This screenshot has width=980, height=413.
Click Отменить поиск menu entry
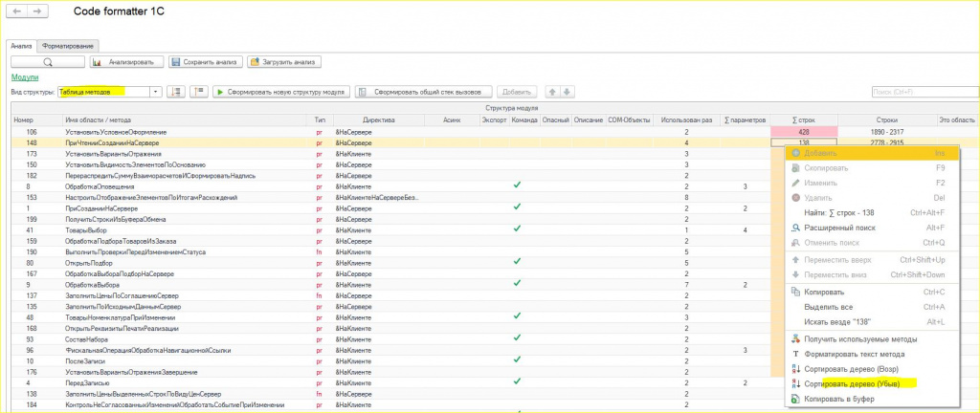coord(871,243)
